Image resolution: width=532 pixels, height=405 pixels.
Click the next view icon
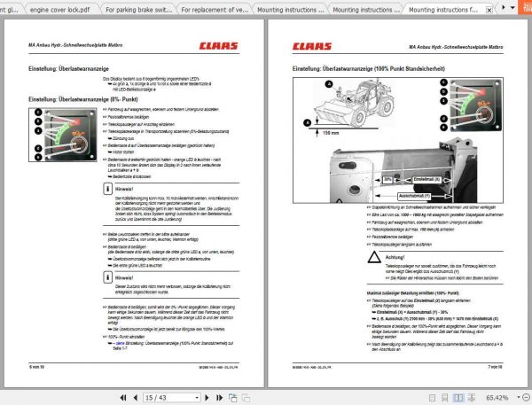pos(246,398)
